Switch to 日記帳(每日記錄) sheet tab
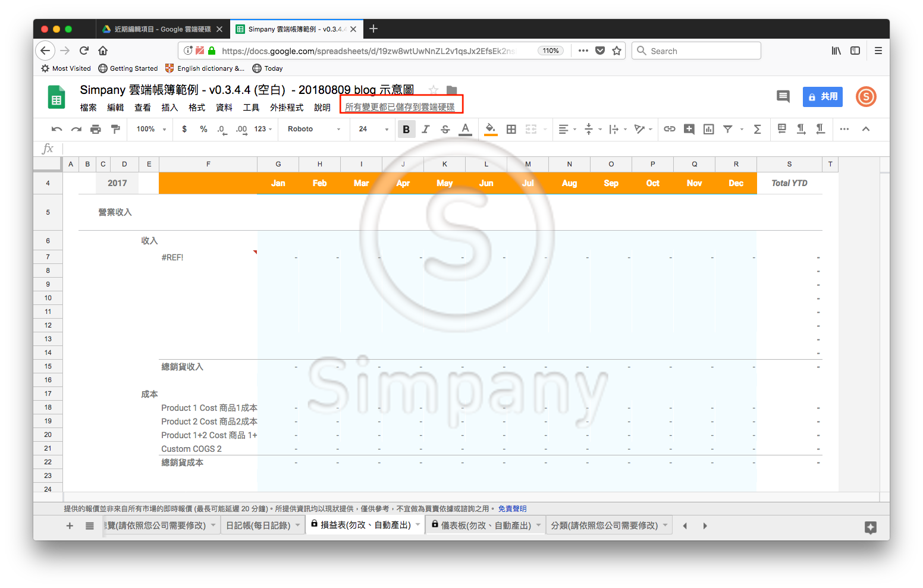Viewport: 923px width, 588px height. pyautogui.click(x=258, y=526)
